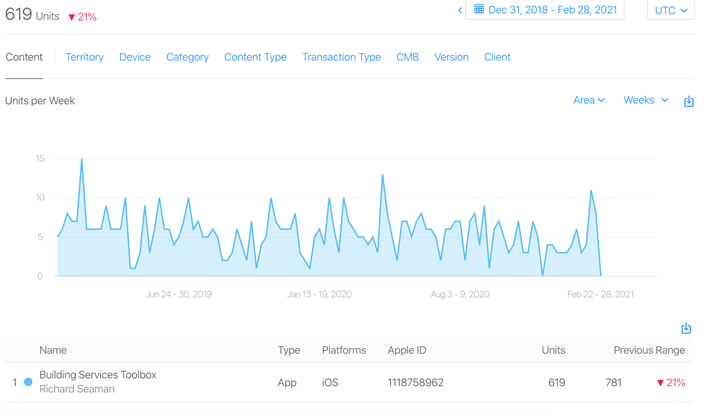Click the App type cell
The width and height of the screenshot is (707, 415).
point(287,383)
